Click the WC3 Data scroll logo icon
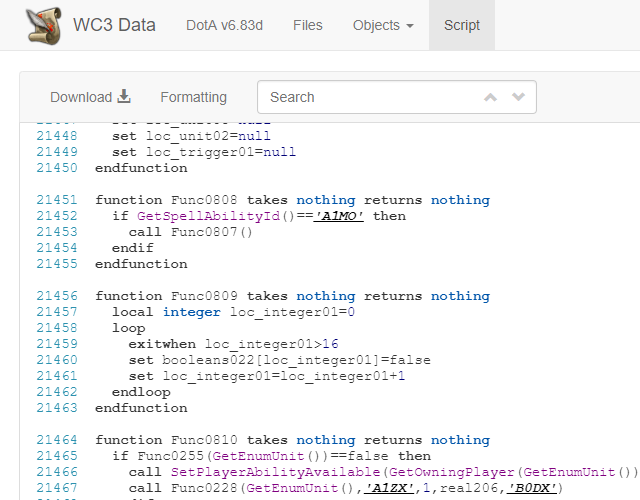This screenshot has width=640, height=500. tap(44, 25)
